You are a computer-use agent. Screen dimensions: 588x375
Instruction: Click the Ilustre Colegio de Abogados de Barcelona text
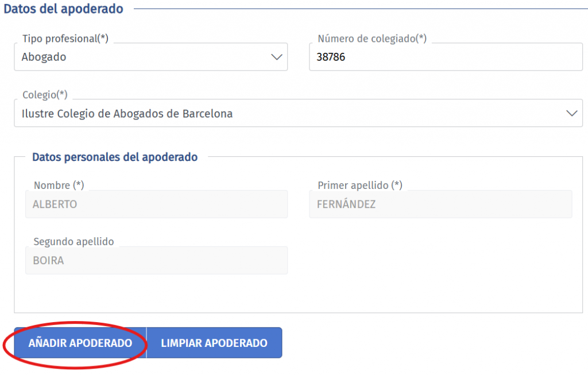coord(127,114)
